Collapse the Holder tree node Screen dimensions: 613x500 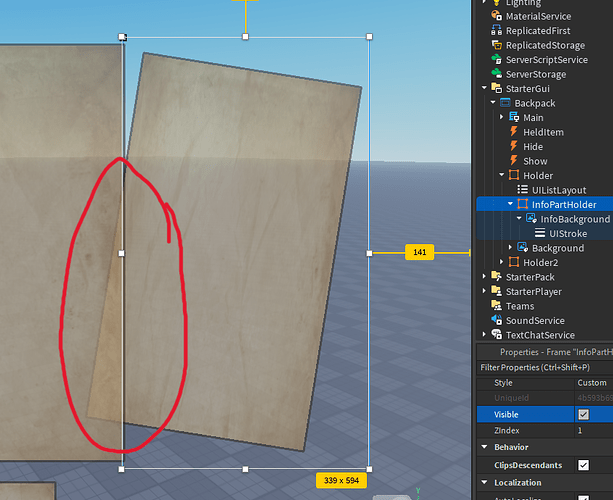coord(502,175)
